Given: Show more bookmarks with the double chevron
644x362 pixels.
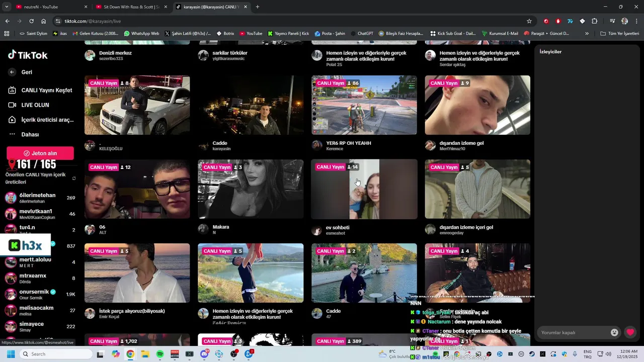Looking at the screenshot, I should [587, 34].
